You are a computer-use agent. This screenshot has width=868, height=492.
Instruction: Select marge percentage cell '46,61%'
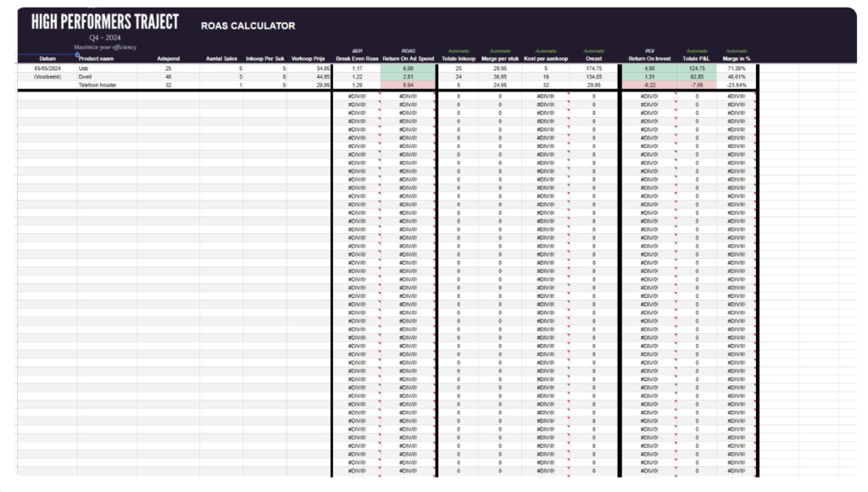tap(737, 77)
